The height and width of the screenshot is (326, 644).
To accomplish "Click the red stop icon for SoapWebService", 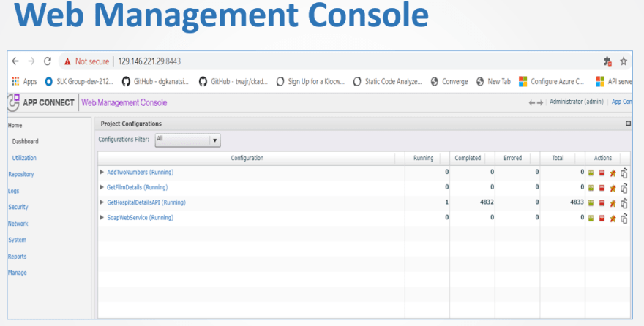I will point(602,218).
